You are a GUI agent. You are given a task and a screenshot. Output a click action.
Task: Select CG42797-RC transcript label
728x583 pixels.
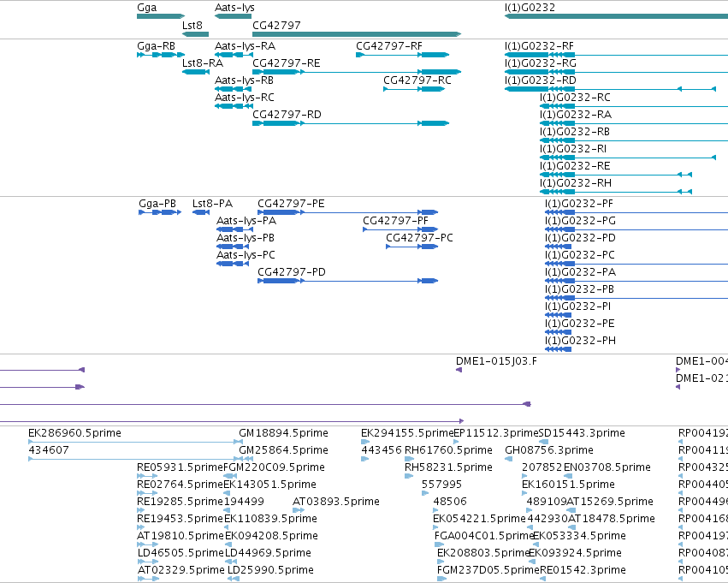417,80
